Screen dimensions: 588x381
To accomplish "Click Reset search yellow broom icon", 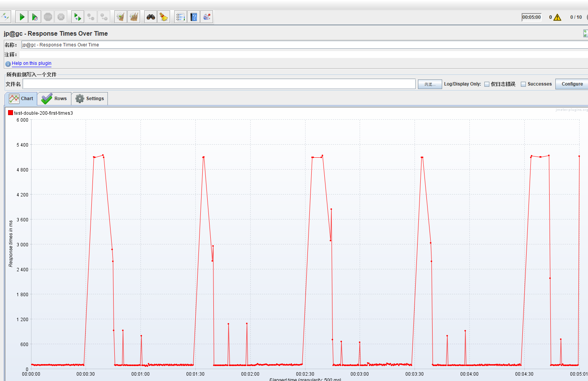I will 164,17.
